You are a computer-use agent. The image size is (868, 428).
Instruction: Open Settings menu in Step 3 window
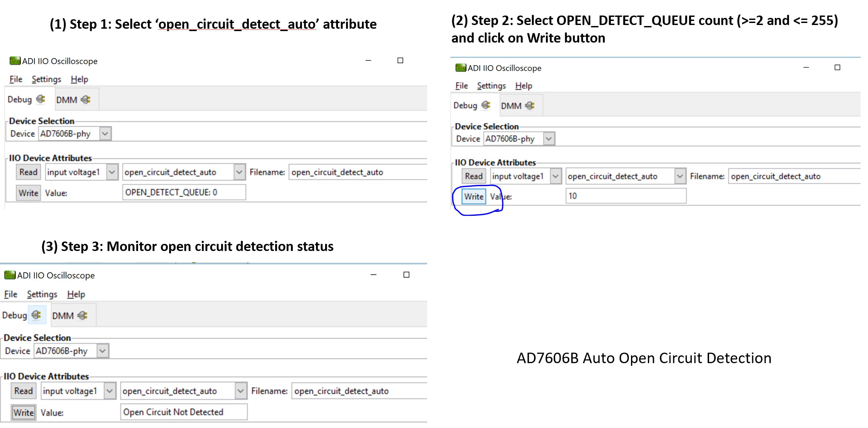42,294
